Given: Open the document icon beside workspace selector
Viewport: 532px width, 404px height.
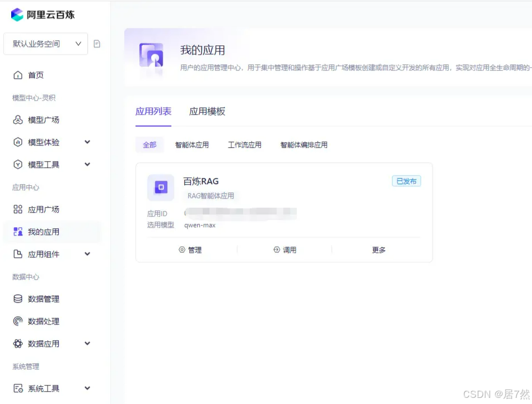Looking at the screenshot, I should (97, 44).
